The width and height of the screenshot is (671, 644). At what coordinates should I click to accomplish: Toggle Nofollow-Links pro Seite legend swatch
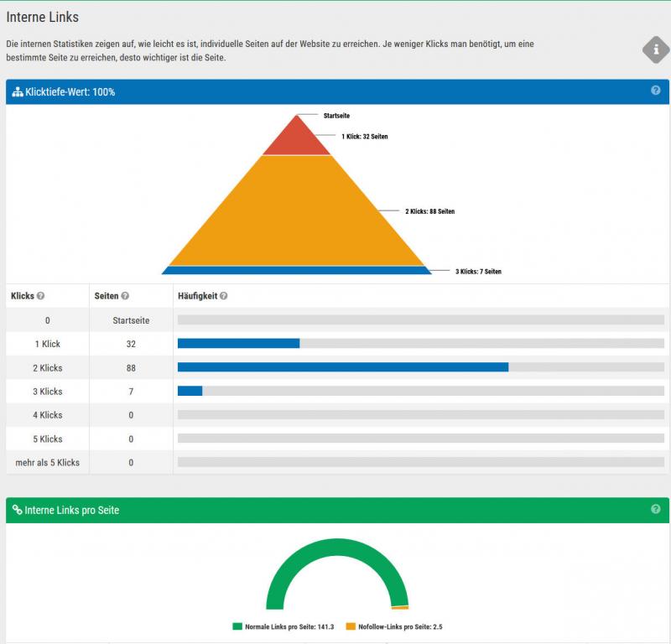point(351,626)
